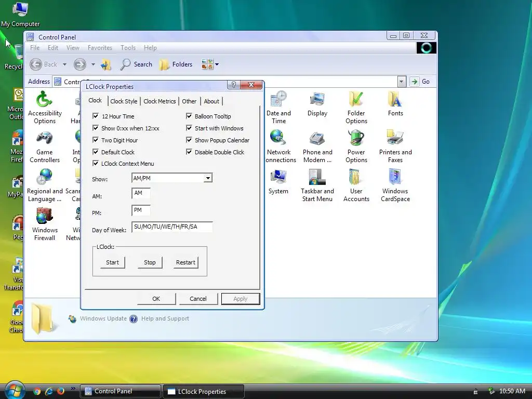This screenshot has width=532, height=399.
Task: Open File menu in Control Panel
Action: [x=35, y=48]
